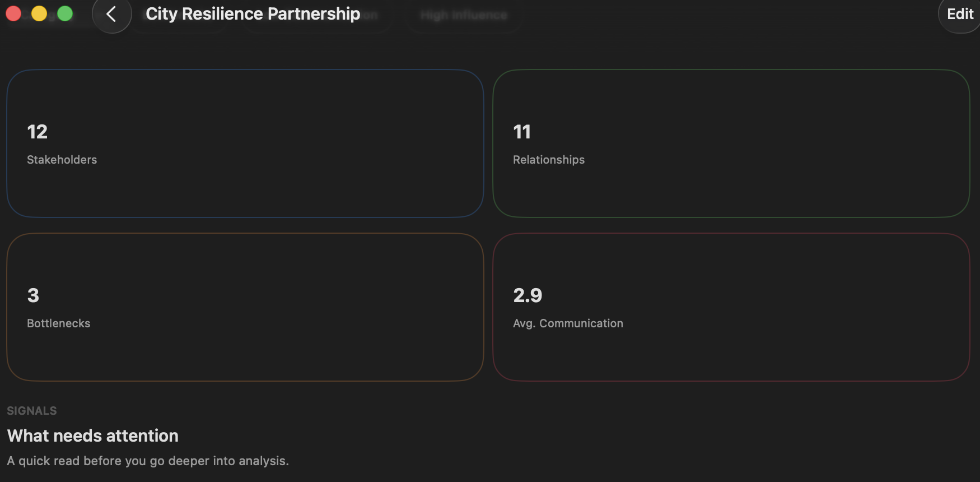
Task: Click the Bottlenecks label text
Action: click(59, 323)
